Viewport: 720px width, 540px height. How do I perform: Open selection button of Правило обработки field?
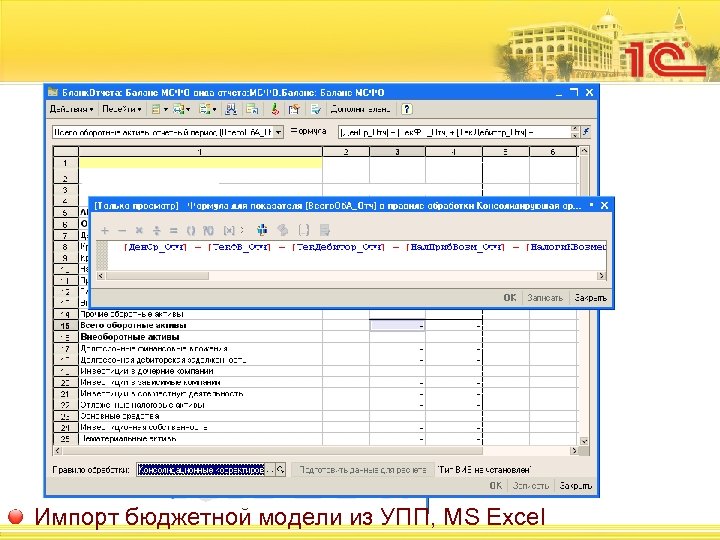coord(270,470)
